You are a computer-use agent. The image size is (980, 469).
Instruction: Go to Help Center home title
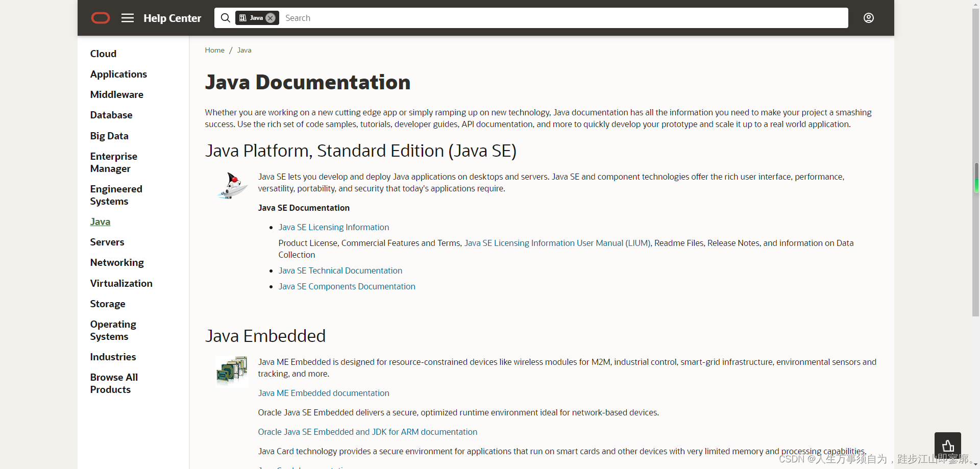[x=173, y=18]
